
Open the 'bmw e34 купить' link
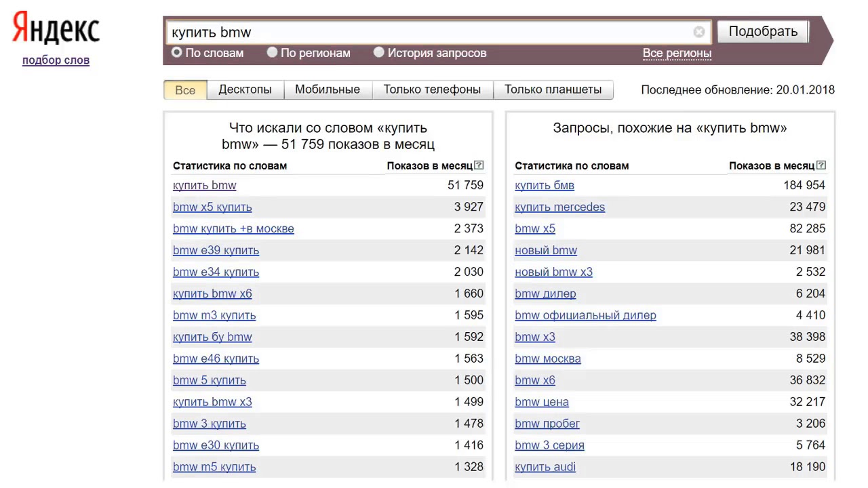tap(216, 272)
